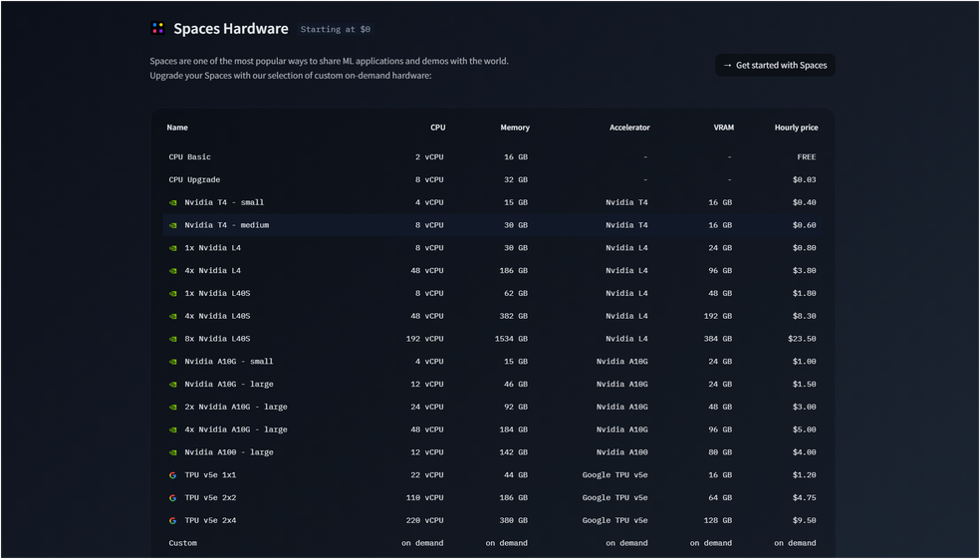Click the Nvidia icon beside 4x Nvidia L40S
The width and height of the screenshot is (980, 559).
173,317
